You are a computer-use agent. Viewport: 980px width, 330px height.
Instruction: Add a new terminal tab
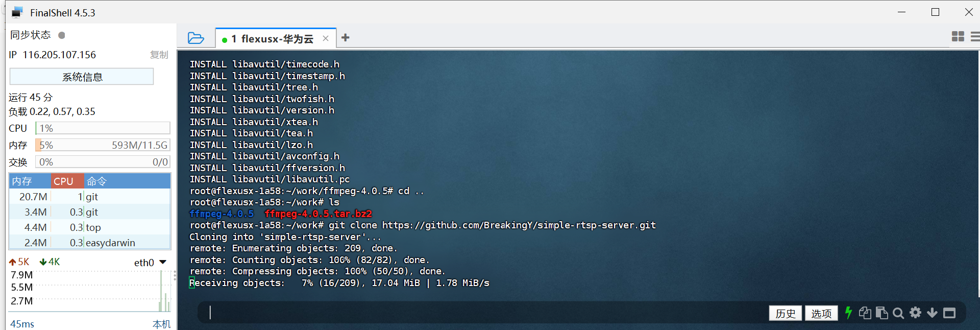(x=346, y=38)
